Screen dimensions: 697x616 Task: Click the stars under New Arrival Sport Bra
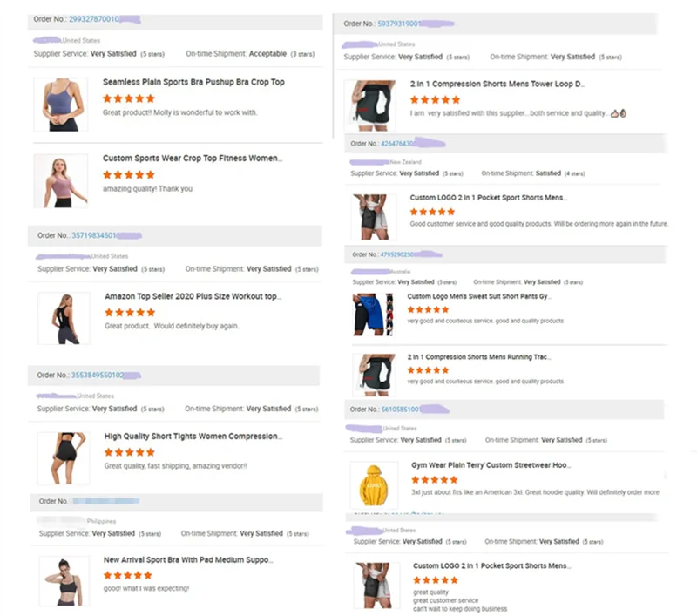coord(127,575)
